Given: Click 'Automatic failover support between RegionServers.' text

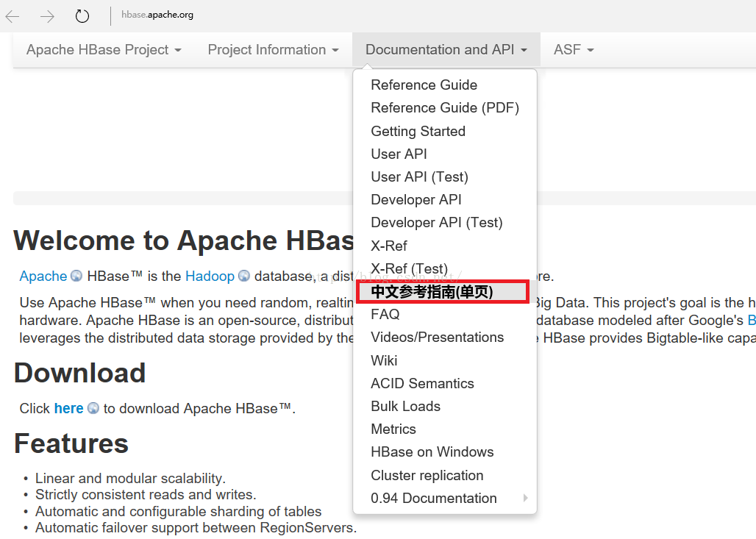Looking at the screenshot, I should click(x=196, y=527).
